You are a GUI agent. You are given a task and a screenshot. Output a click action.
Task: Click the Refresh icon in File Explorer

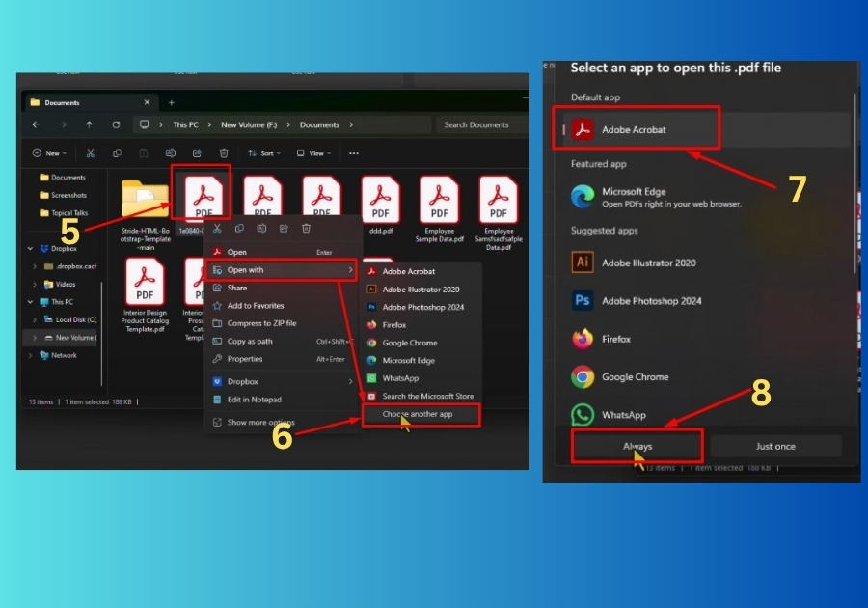point(116,124)
